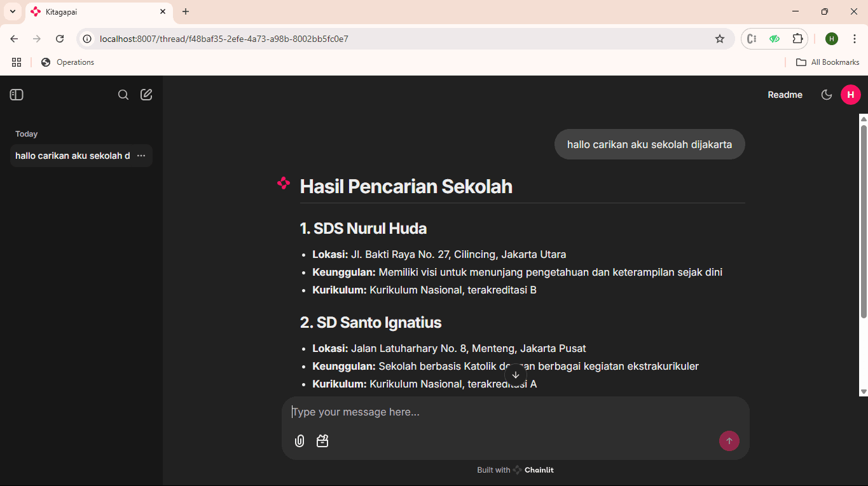Toggle the sidebar panel icon

(x=17, y=95)
